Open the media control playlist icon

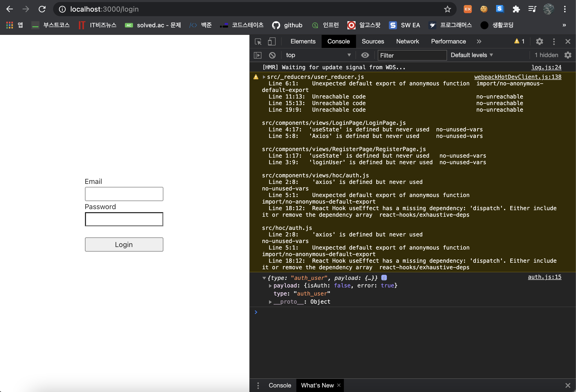pos(532,9)
